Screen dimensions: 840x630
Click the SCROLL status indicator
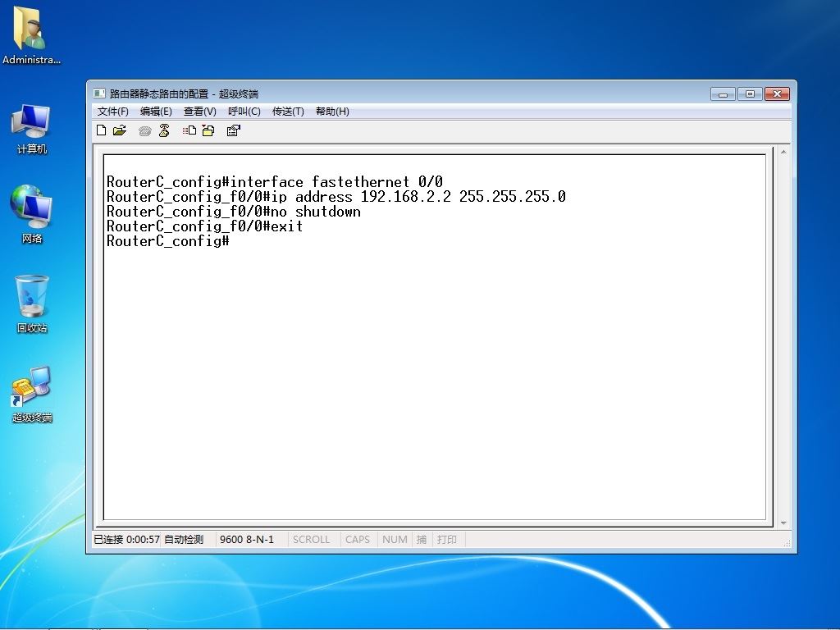pos(311,540)
